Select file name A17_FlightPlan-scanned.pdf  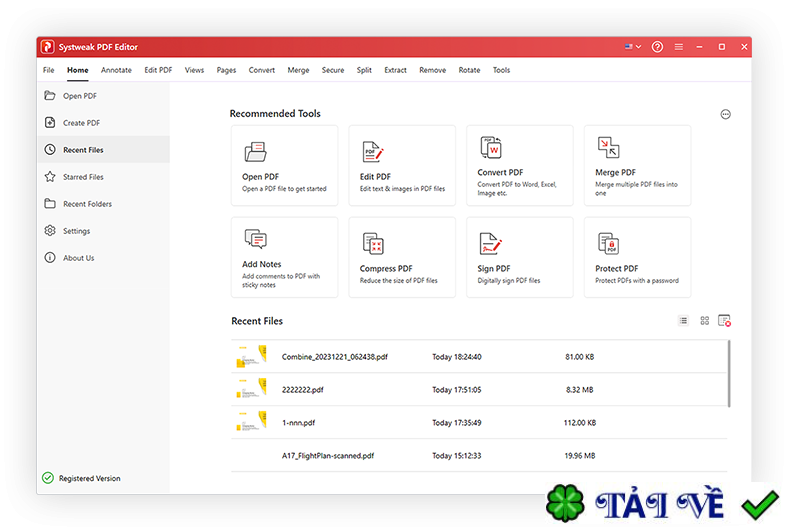pyautogui.click(x=328, y=456)
